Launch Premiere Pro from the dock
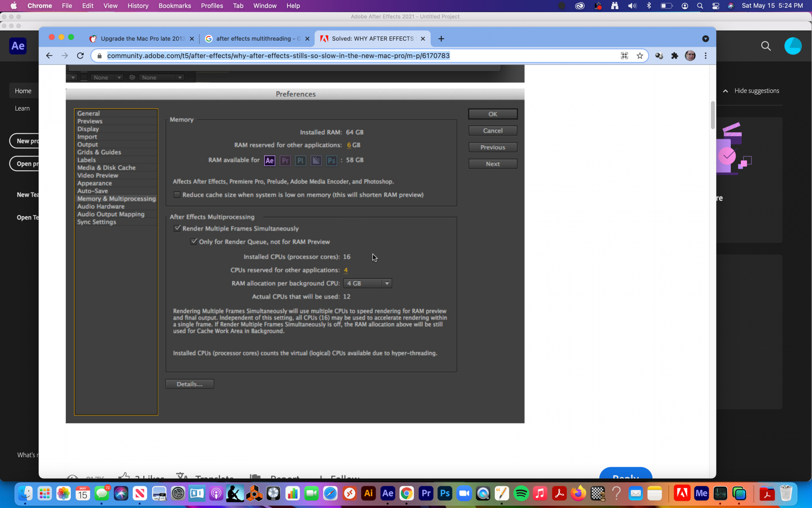This screenshot has width=812, height=508. point(426,494)
